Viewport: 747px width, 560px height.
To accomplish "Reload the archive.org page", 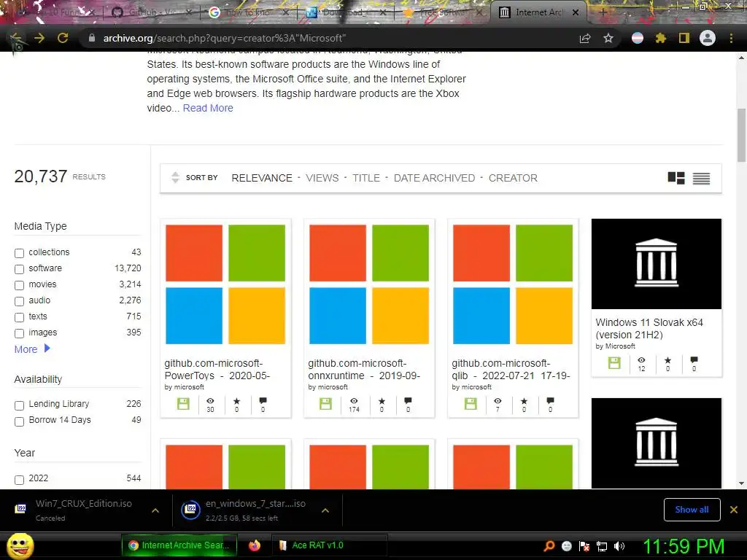I will click(63, 38).
